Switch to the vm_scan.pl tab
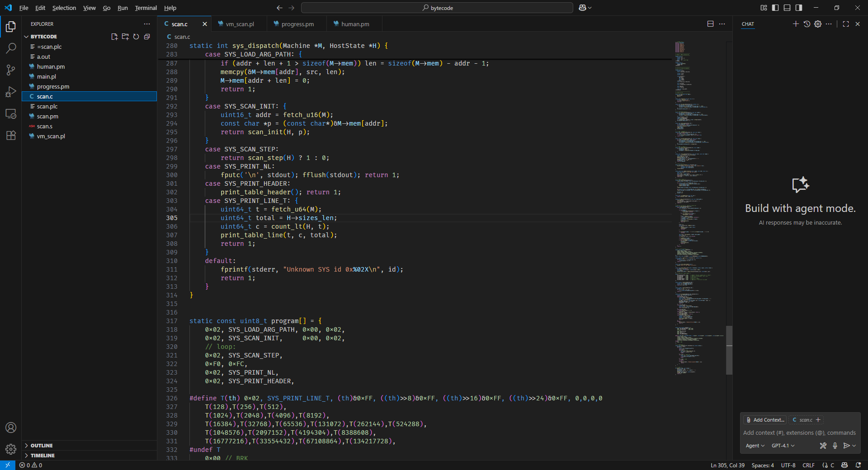 click(240, 24)
